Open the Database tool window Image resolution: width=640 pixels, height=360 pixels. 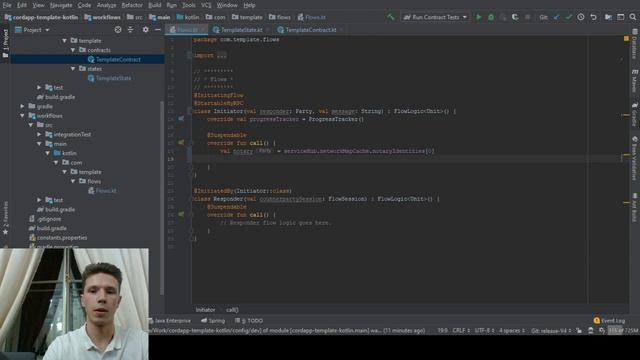(x=635, y=45)
